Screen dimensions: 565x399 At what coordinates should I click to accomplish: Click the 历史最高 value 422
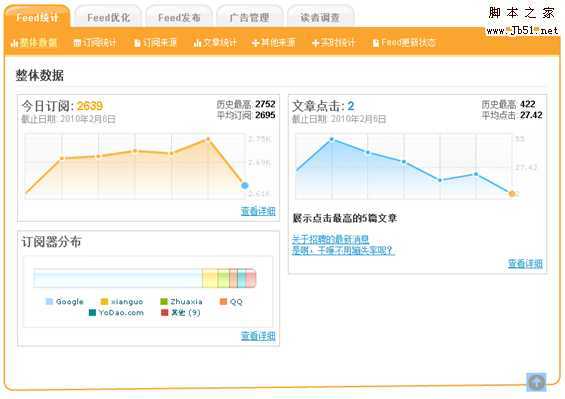[x=528, y=104]
